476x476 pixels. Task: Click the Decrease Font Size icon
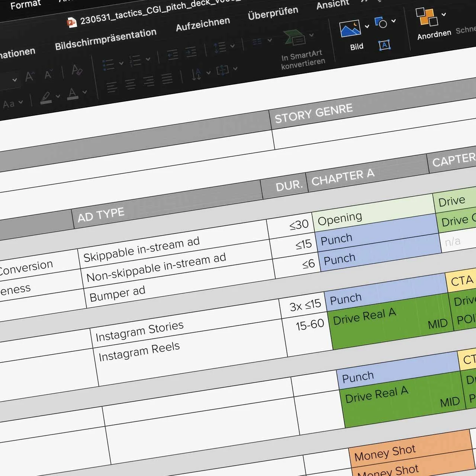(49, 74)
